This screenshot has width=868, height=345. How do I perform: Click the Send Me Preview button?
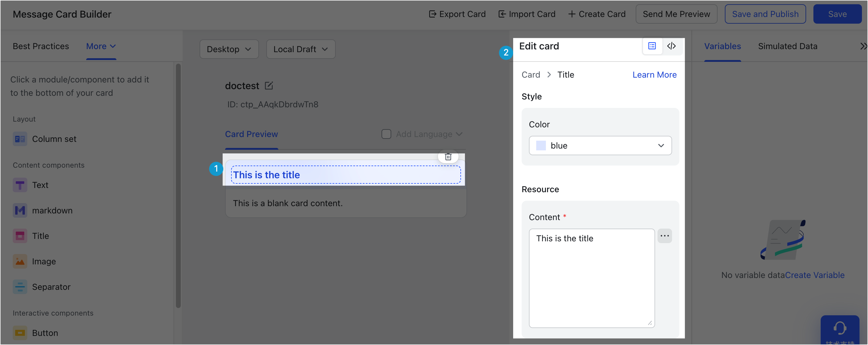[x=676, y=14]
